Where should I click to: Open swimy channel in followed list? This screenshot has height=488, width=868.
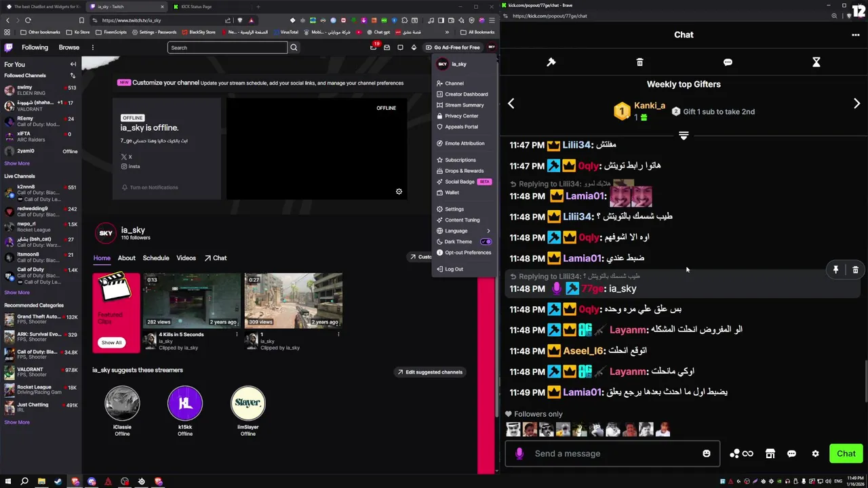point(41,90)
